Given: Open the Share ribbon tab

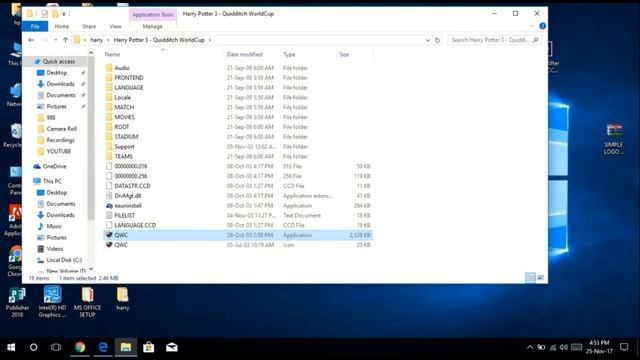Looking at the screenshot, I should tap(89, 26).
